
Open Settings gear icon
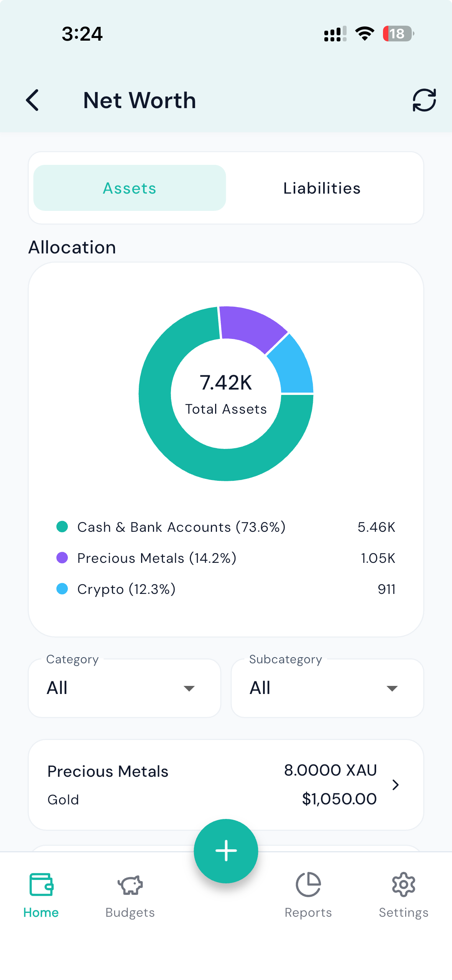(403, 885)
